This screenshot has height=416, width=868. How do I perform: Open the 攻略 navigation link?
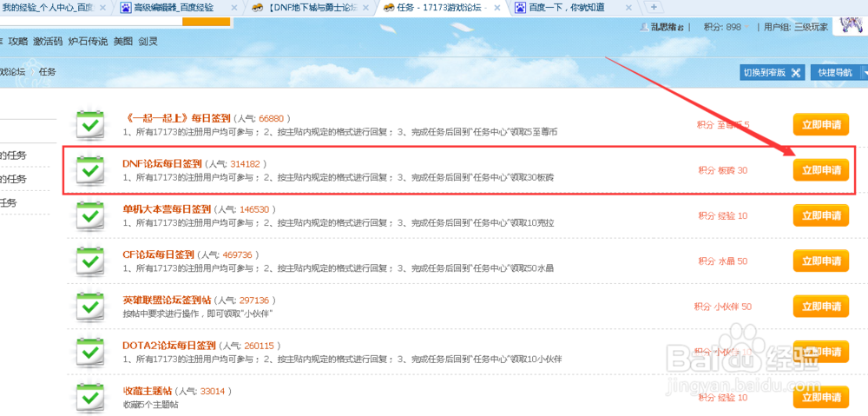click(x=17, y=41)
